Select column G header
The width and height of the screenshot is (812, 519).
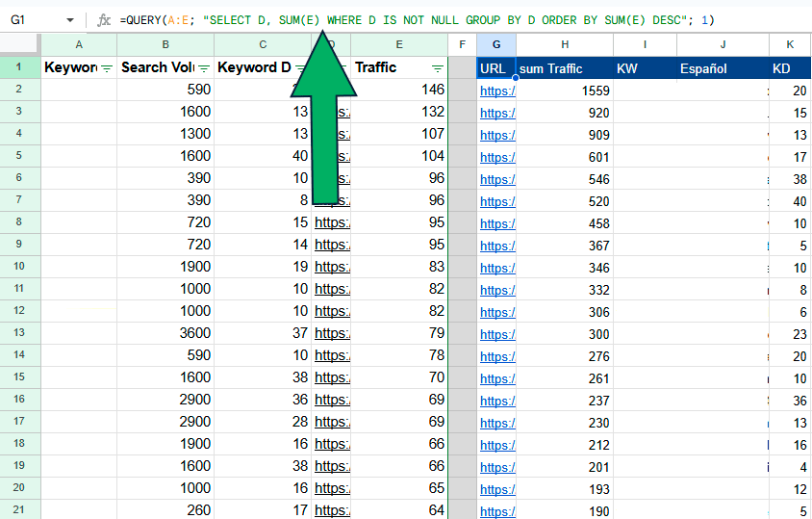495,45
